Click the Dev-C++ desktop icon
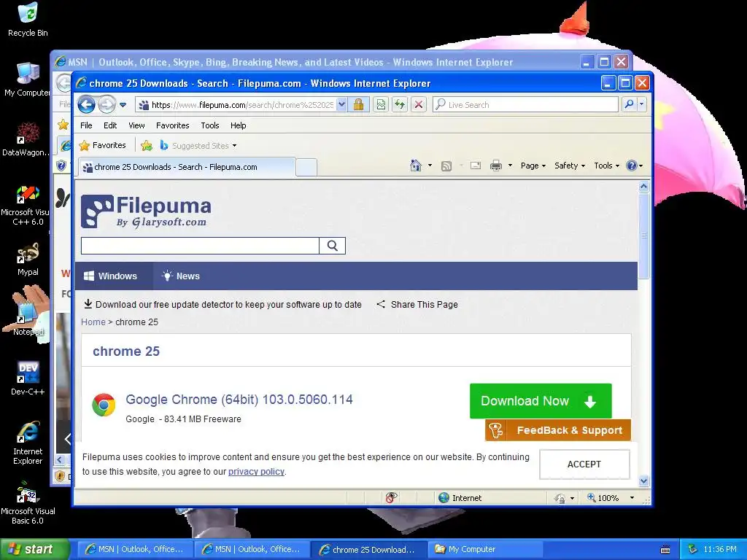747x560 pixels. click(28, 378)
